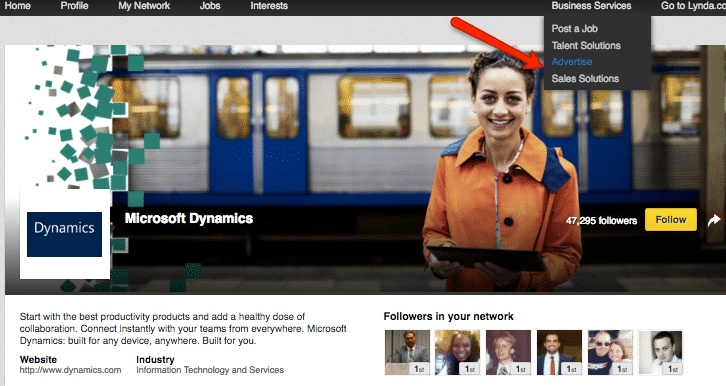The image size is (726, 386).
Task: Open sixth follower thumbnail, dark-haired man
Action: click(661, 352)
